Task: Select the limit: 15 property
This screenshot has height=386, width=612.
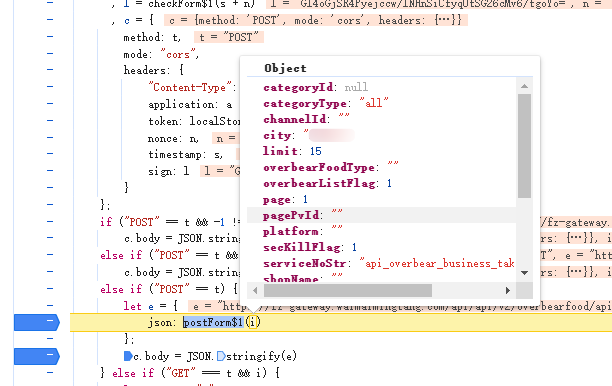Action: tap(292, 151)
